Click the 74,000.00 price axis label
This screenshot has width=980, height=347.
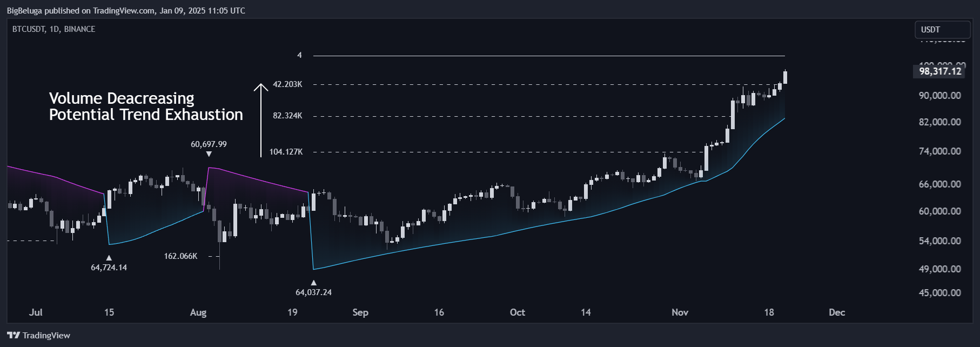939,151
